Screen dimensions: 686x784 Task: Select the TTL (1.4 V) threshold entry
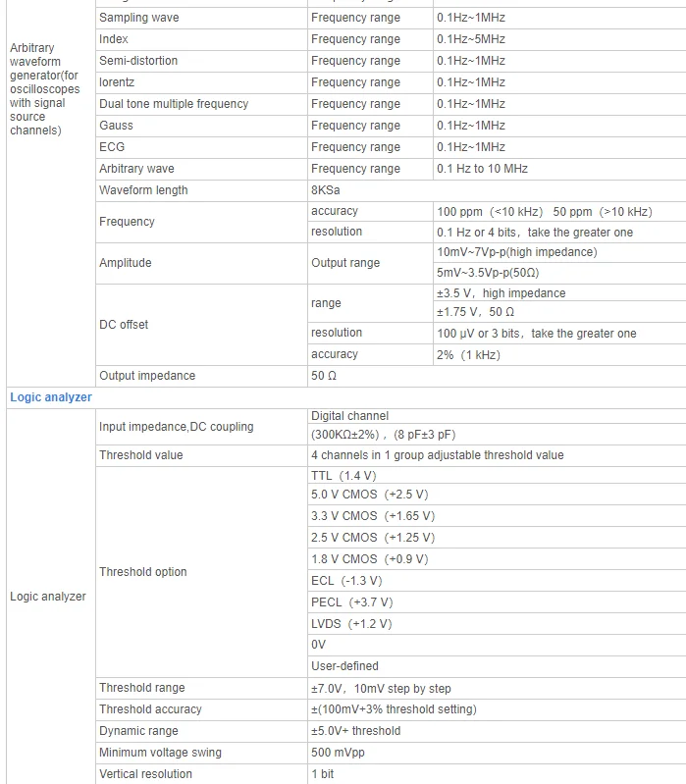pyautogui.click(x=343, y=476)
